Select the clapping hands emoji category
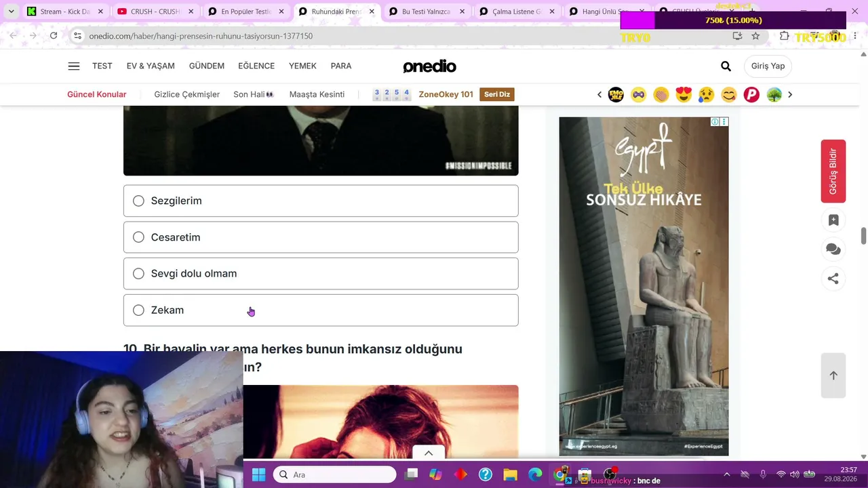 (x=661, y=94)
